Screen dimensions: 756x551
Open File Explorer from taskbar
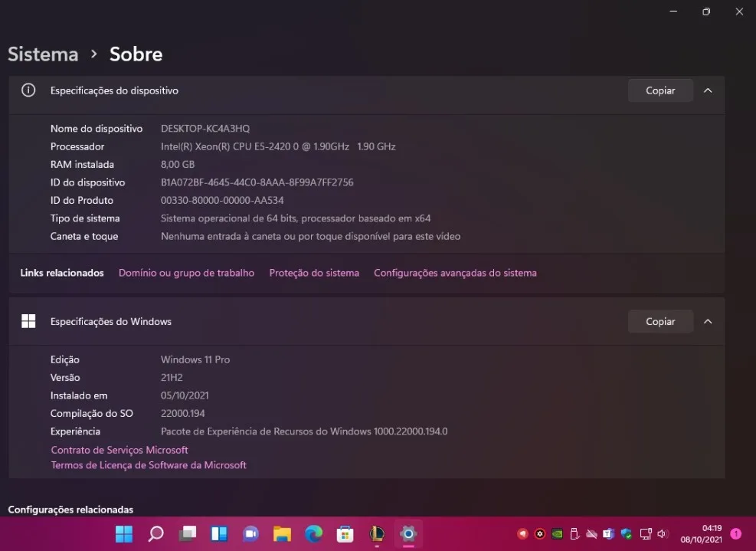(x=282, y=533)
